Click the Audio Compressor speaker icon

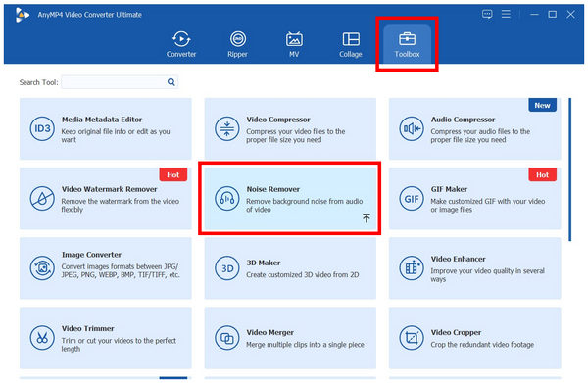tap(412, 128)
